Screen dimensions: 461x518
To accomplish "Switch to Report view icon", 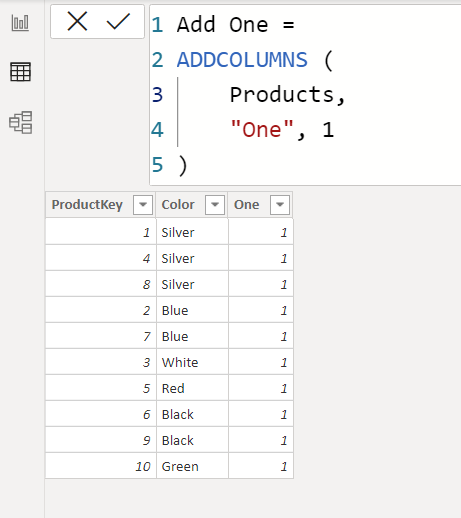I will [x=20, y=23].
